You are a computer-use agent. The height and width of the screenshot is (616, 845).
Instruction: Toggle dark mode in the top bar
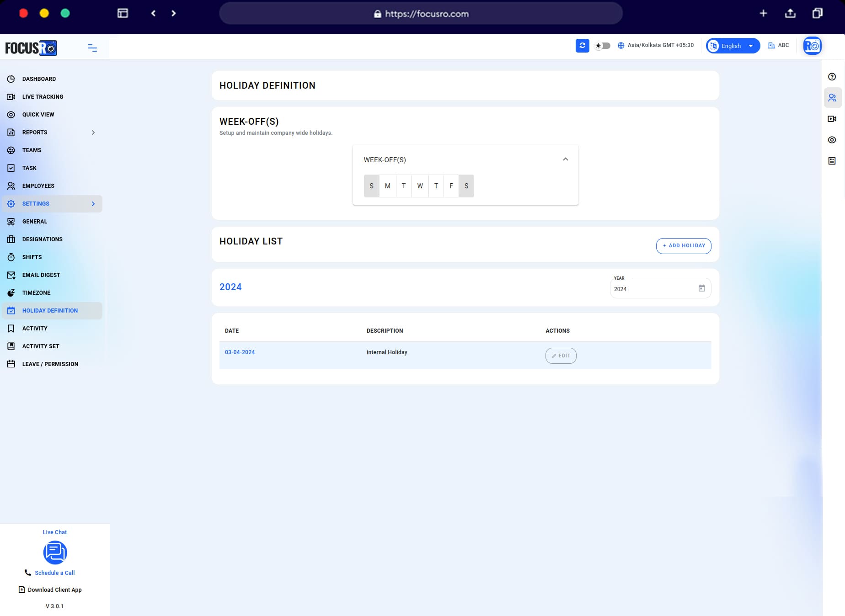[602, 46]
